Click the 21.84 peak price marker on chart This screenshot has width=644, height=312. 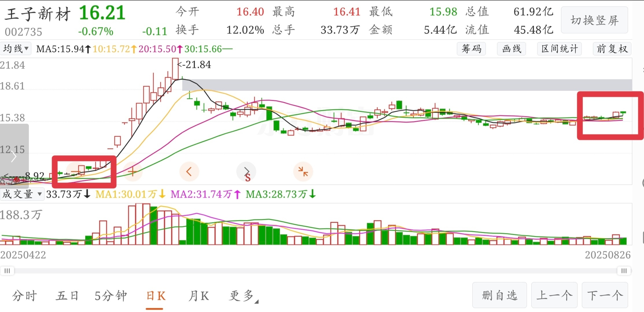tap(194, 65)
